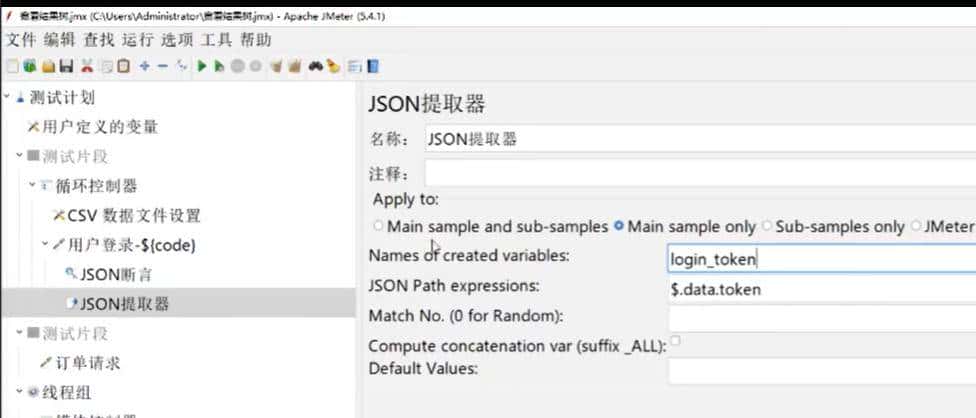976x418 pixels.
Task: Collapse the 用户登录-${code} sampler node
Action: [45, 244]
